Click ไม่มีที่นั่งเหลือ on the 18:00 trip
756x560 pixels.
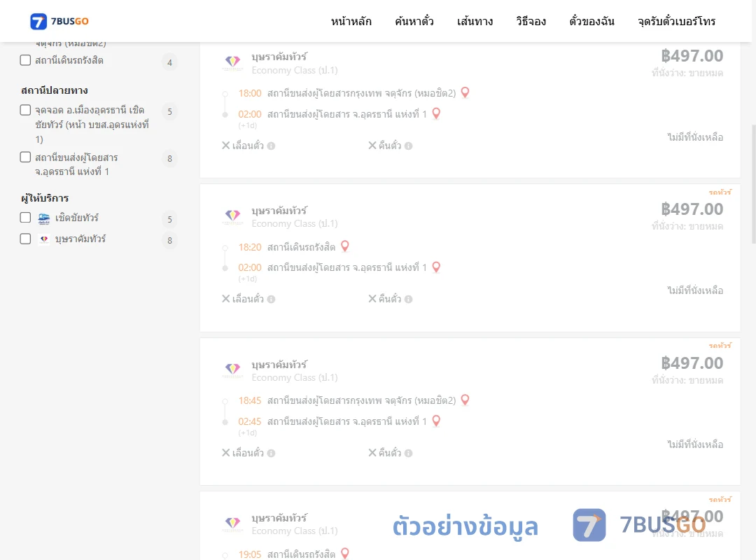[x=695, y=137]
